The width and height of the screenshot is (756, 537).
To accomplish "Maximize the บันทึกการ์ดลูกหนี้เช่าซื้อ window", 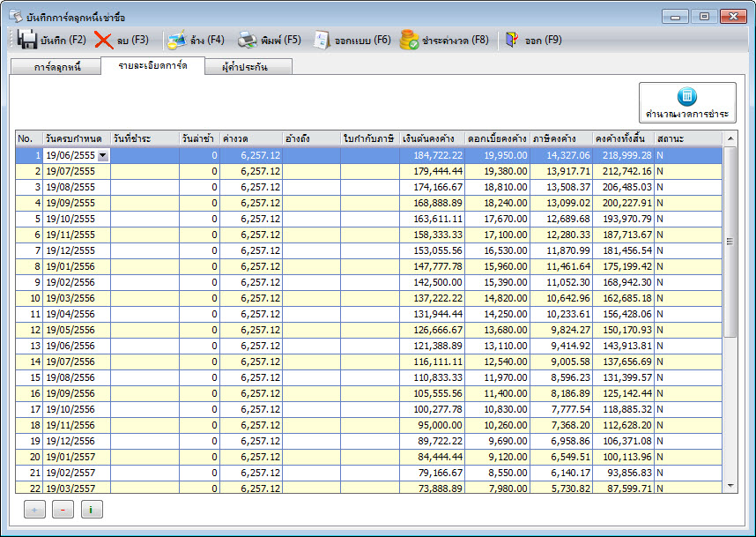I will click(x=704, y=17).
